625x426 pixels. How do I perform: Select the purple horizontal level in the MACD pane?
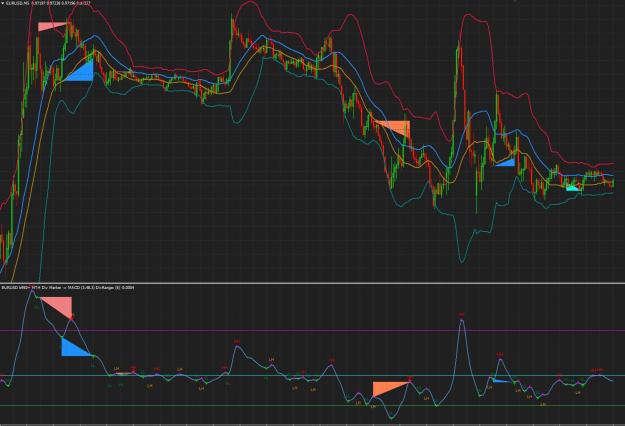coord(312,330)
